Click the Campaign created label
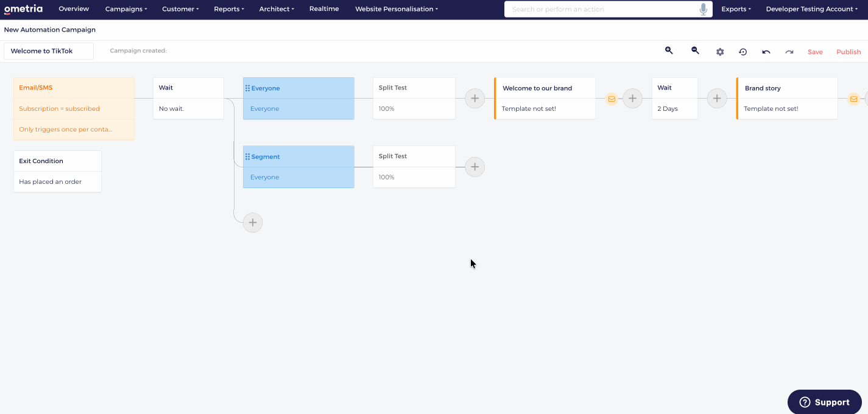The width and height of the screenshot is (868, 414). pyautogui.click(x=138, y=51)
